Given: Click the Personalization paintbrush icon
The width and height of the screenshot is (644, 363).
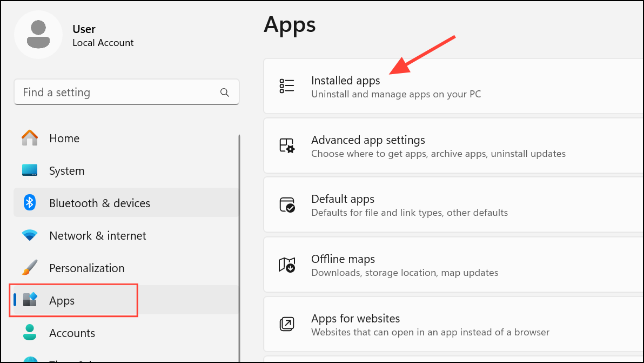Looking at the screenshot, I should click(x=30, y=268).
